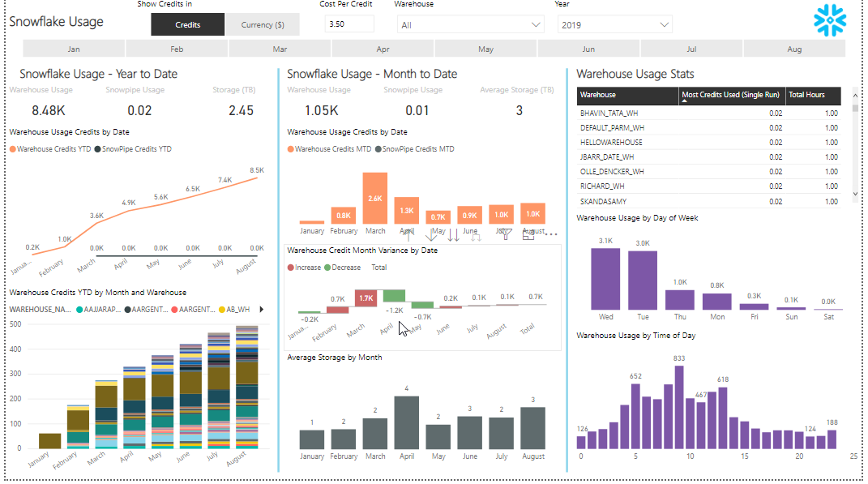Click the Increase legend swatch
The height and width of the screenshot is (484, 868).
291,268
